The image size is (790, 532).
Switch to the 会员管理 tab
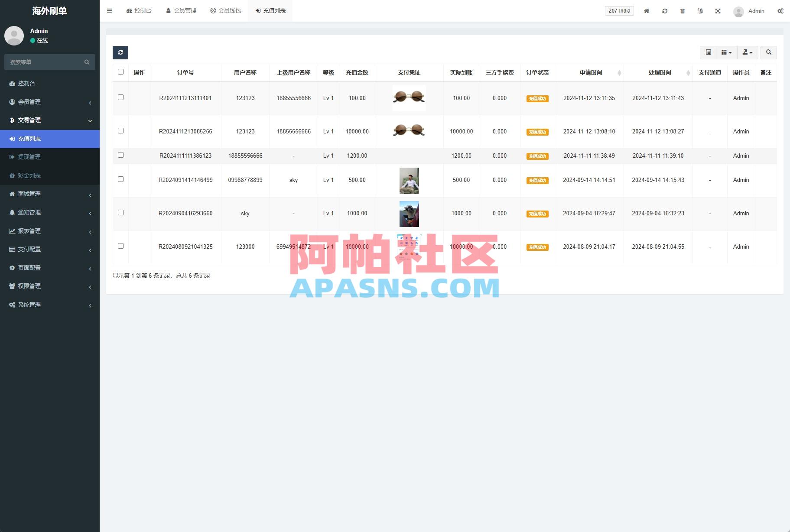tap(181, 10)
